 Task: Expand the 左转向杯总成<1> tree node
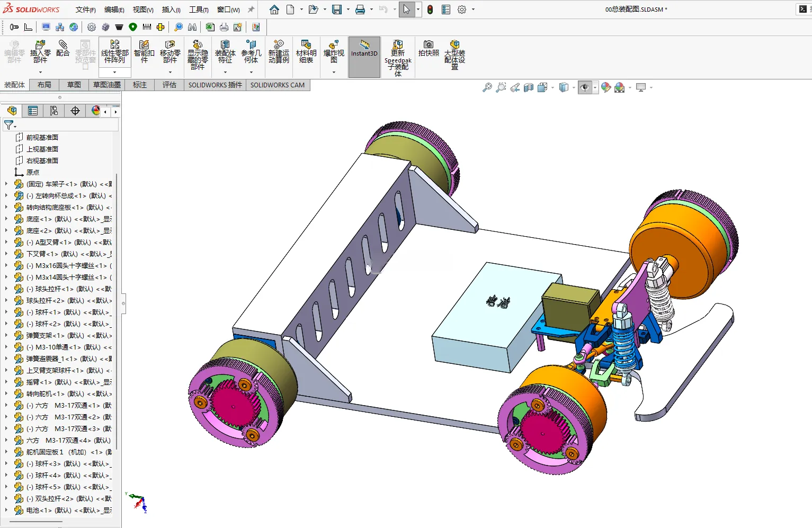pos(6,195)
